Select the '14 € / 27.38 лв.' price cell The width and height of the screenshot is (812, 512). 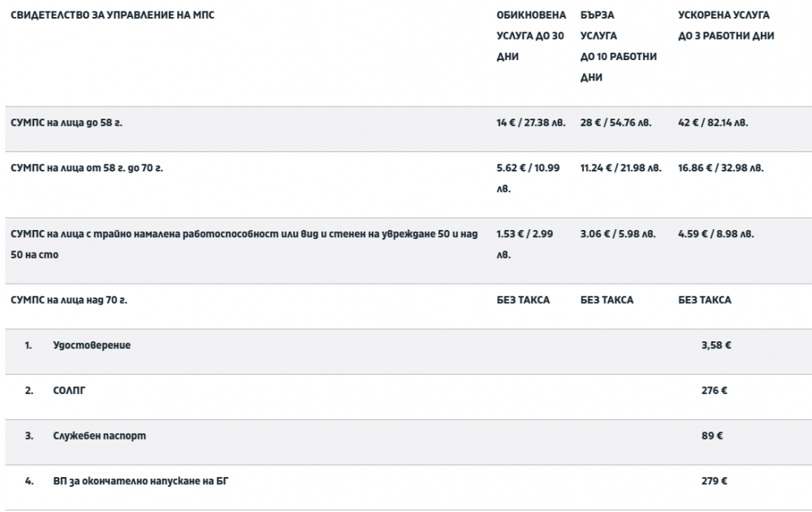pos(533,124)
